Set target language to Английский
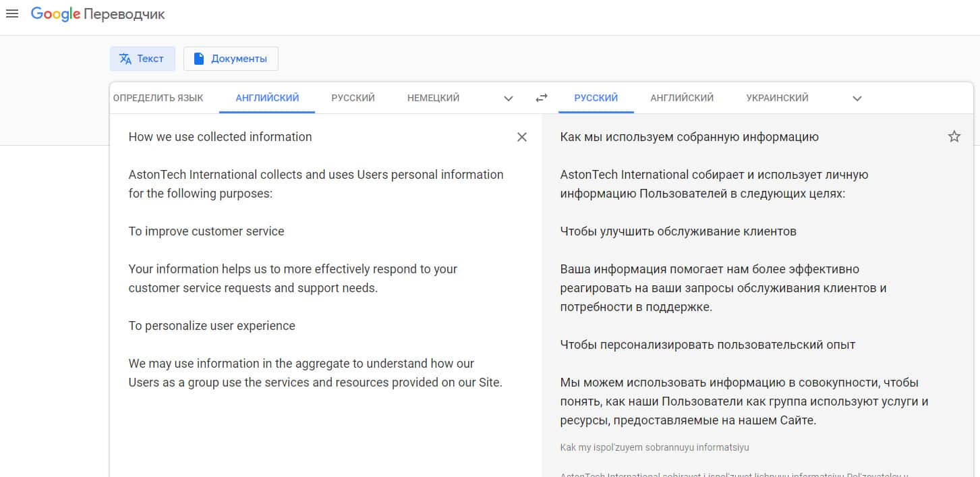Screen dimensions: 980x477 682,98
